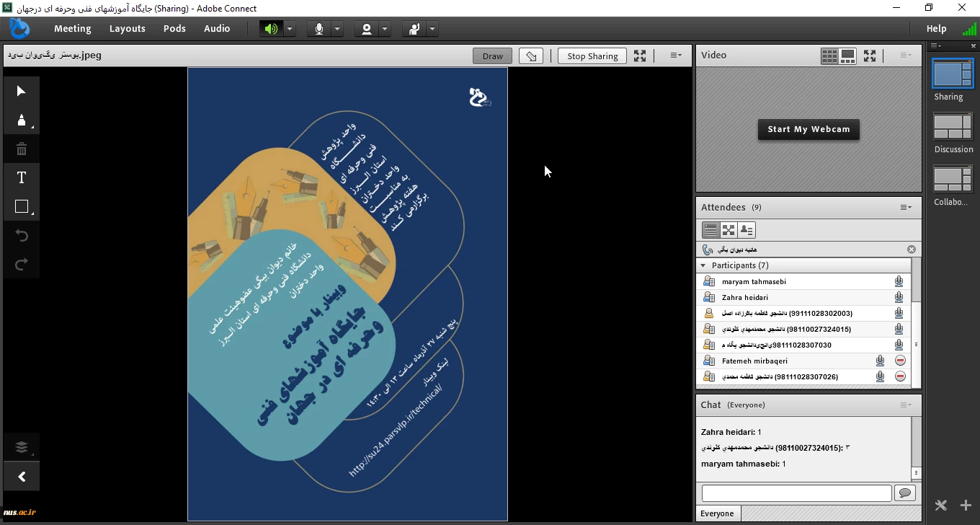Toggle Draw mode on the shared image

pos(493,56)
